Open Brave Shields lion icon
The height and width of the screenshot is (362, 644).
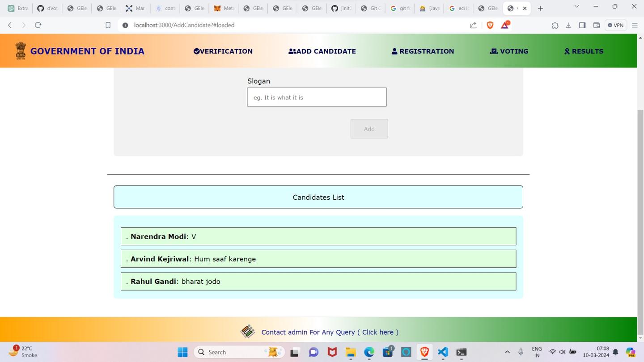[490, 25]
